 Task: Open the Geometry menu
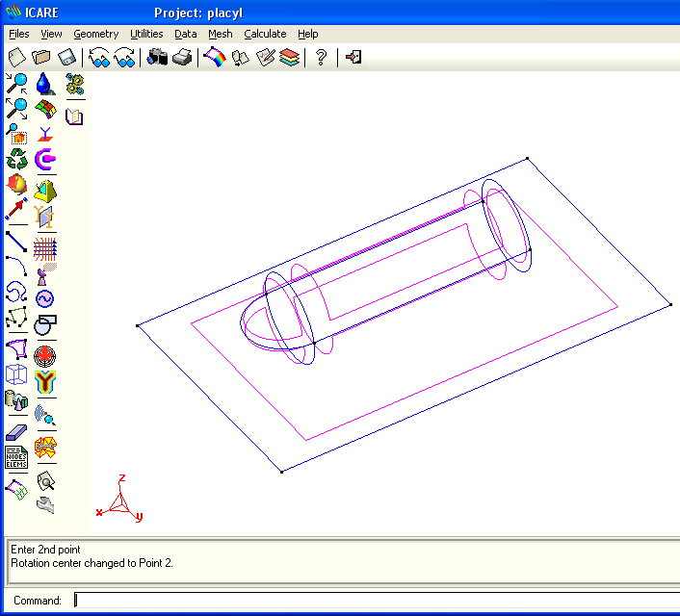(96, 34)
